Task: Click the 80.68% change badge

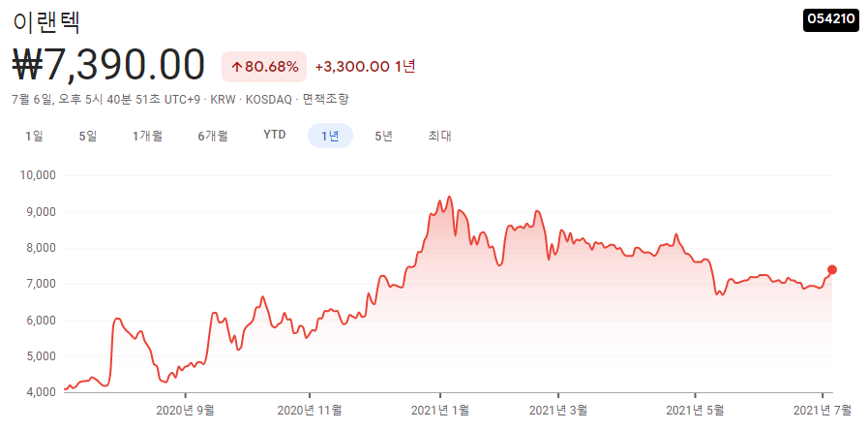Action: point(264,67)
